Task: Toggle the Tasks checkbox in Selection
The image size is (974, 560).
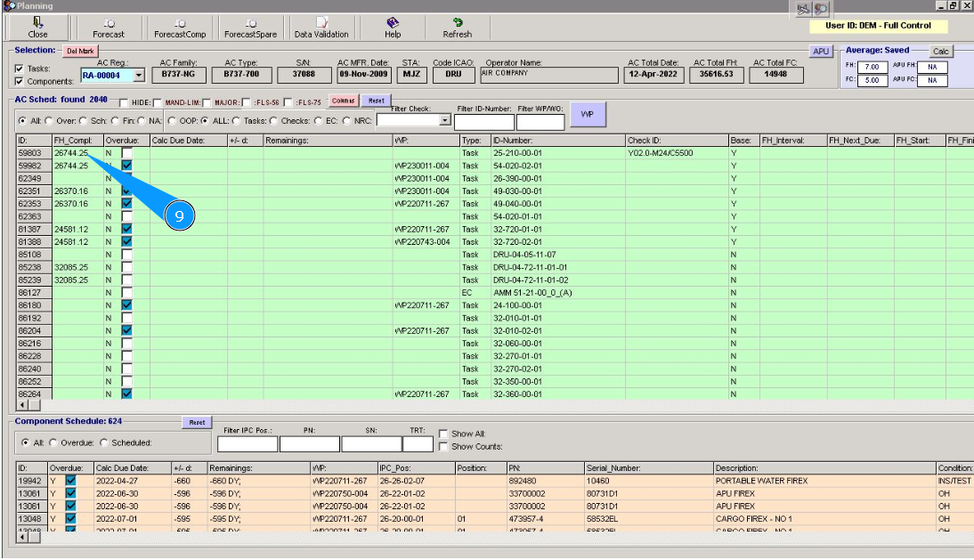Action: coord(20,69)
